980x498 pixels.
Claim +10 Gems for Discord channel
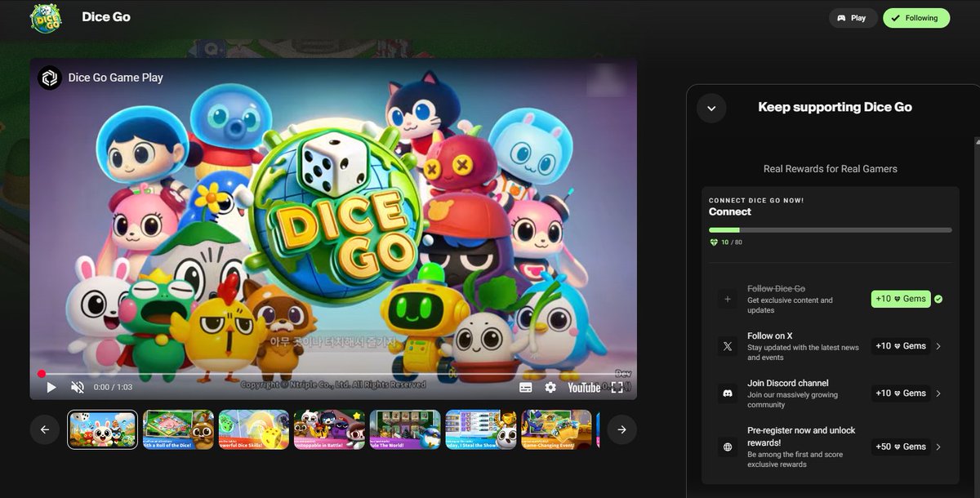[901, 394]
